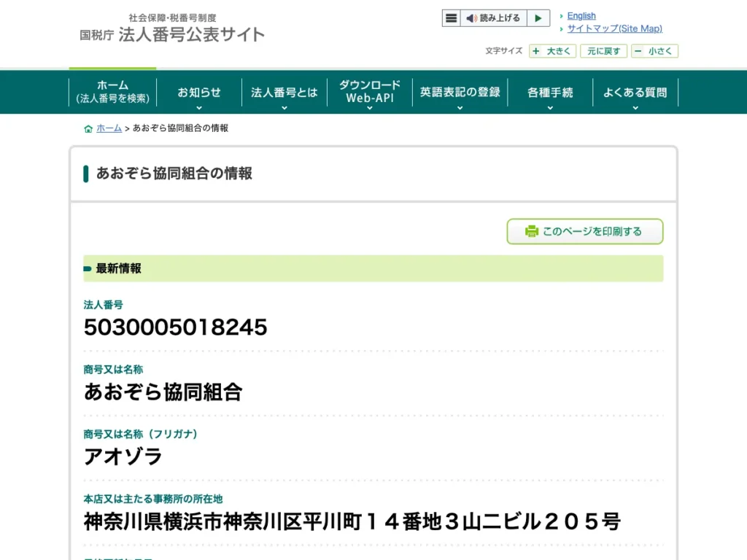Open the read-aloud hamburger menu icon
Image resolution: width=747 pixels, height=560 pixels.
tap(451, 18)
